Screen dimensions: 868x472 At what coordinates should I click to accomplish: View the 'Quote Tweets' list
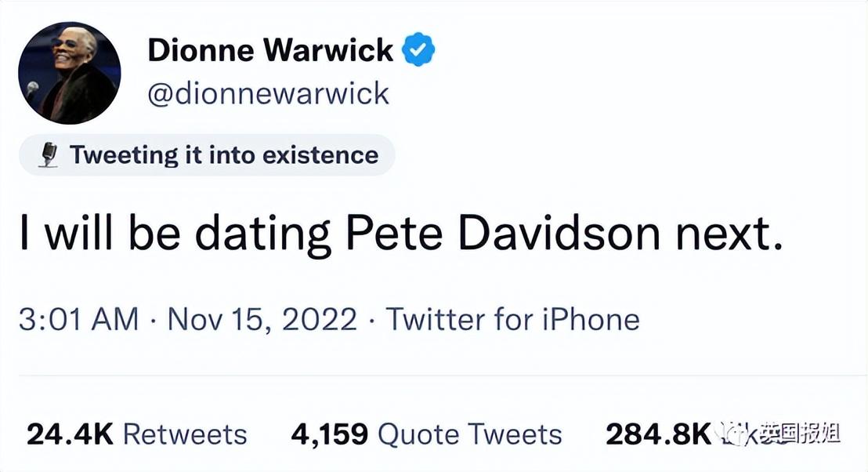click(470, 434)
